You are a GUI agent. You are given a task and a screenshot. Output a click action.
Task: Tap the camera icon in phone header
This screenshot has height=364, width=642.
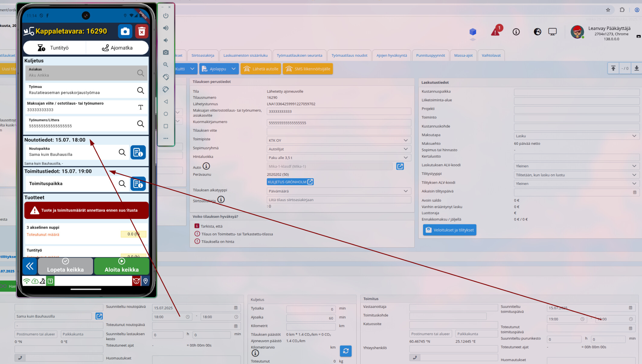click(x=125, y=31)
